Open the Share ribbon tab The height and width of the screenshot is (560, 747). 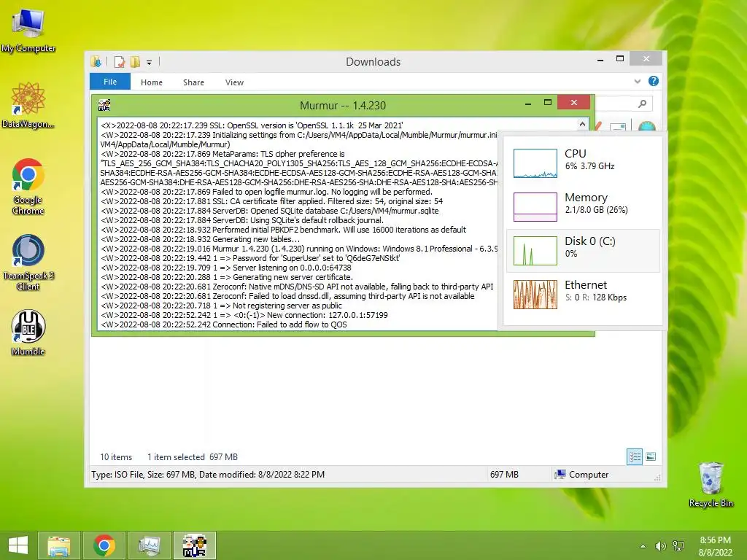[x=193, y=82]
